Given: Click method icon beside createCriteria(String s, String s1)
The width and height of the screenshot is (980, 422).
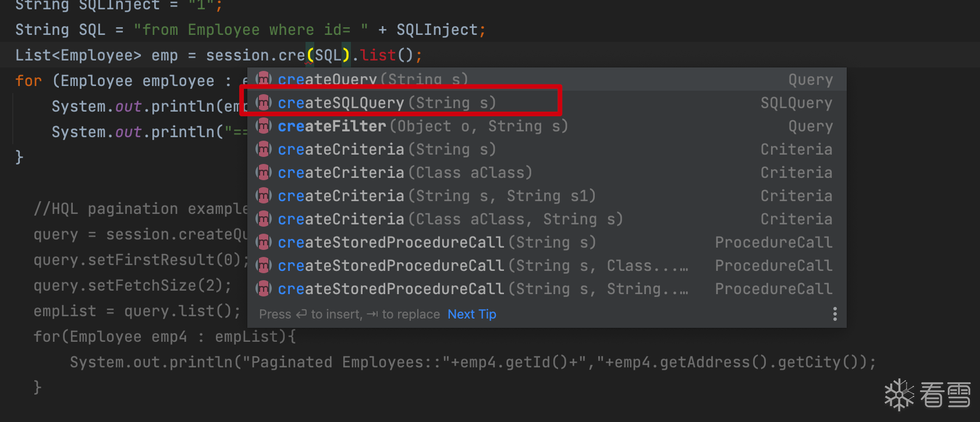Looking at the screenshot, I should (264, 196).
